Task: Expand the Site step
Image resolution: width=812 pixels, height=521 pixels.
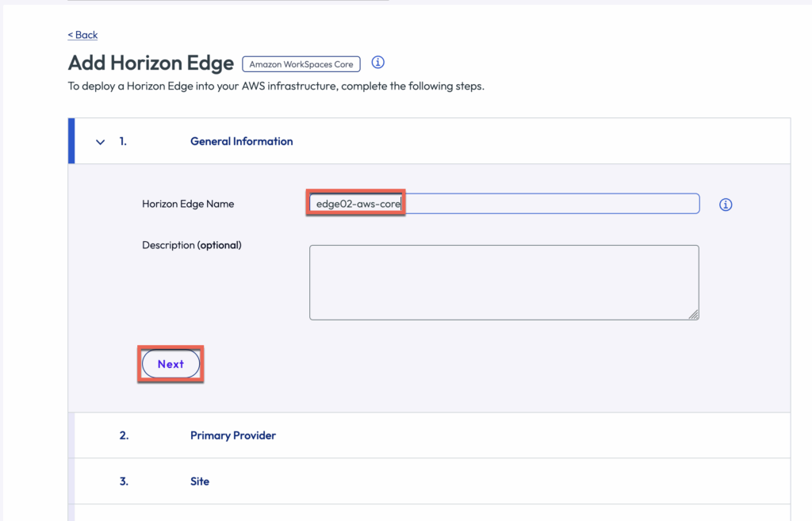Action: 200,481
